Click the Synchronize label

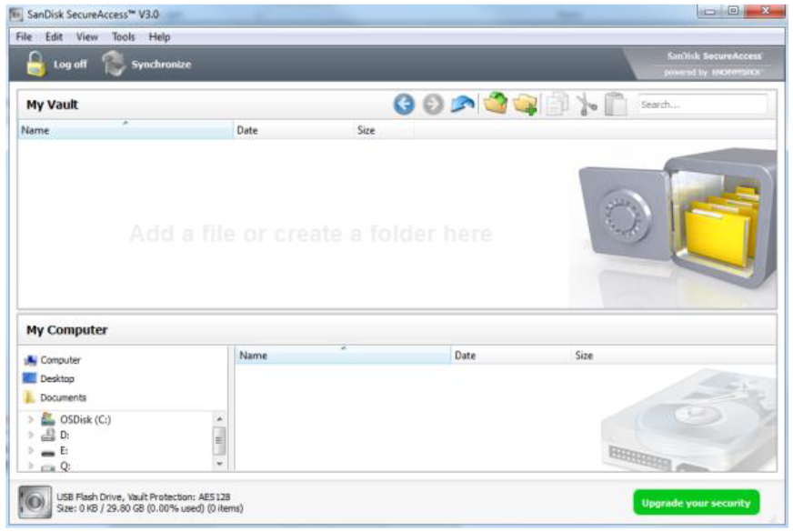tap(161, 65)
